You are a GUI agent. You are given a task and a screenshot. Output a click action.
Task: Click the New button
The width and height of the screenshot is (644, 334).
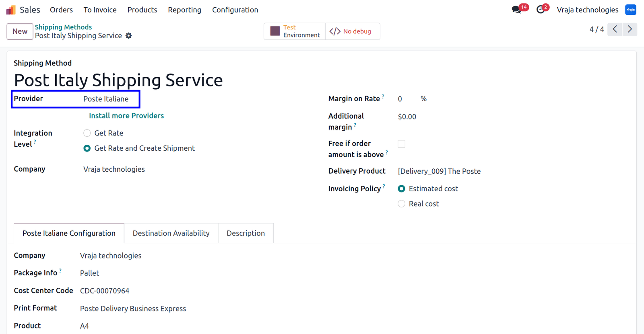click(20, 31)
